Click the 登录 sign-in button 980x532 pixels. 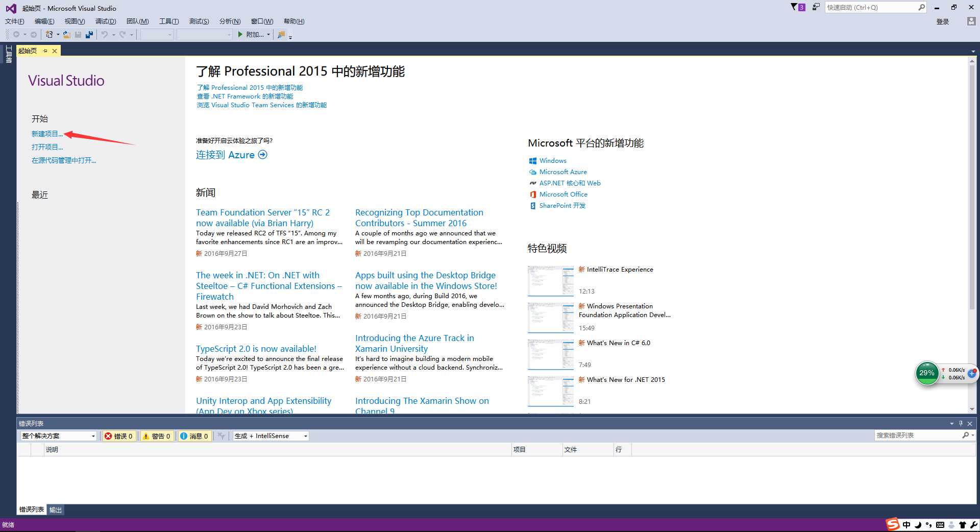tap(943, 21)
